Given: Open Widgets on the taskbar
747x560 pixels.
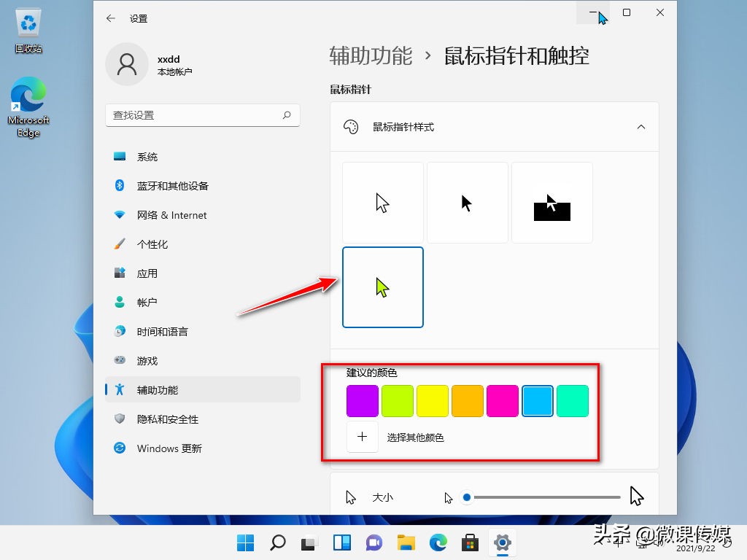Looking at the screenshot, I should coord(342,542).
